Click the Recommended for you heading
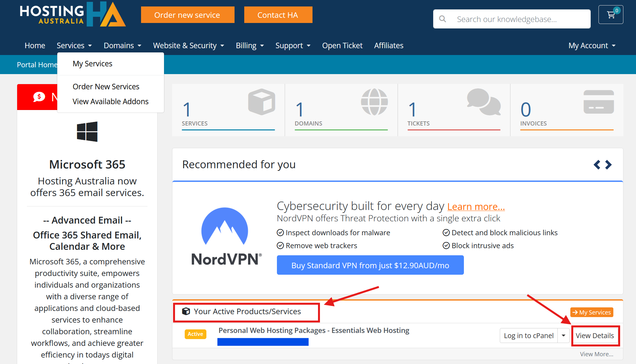This screenshot has height=364, width=636. tap(239, 164)
